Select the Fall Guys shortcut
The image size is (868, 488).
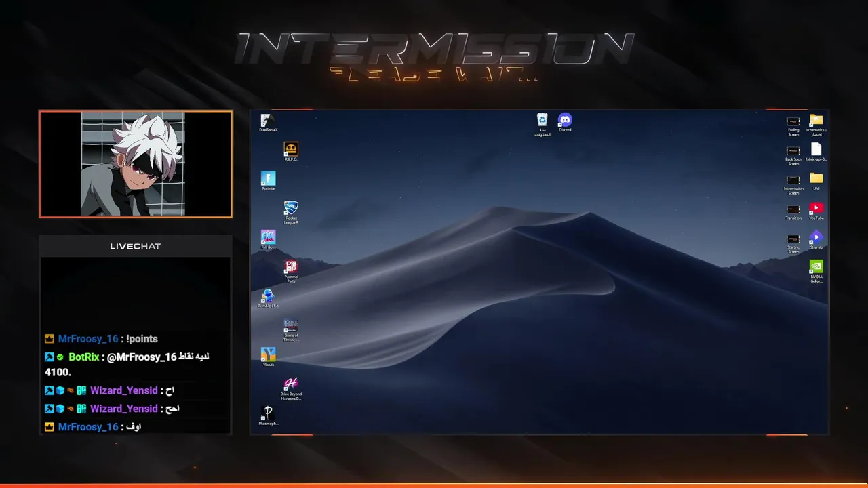click(268, 240)
